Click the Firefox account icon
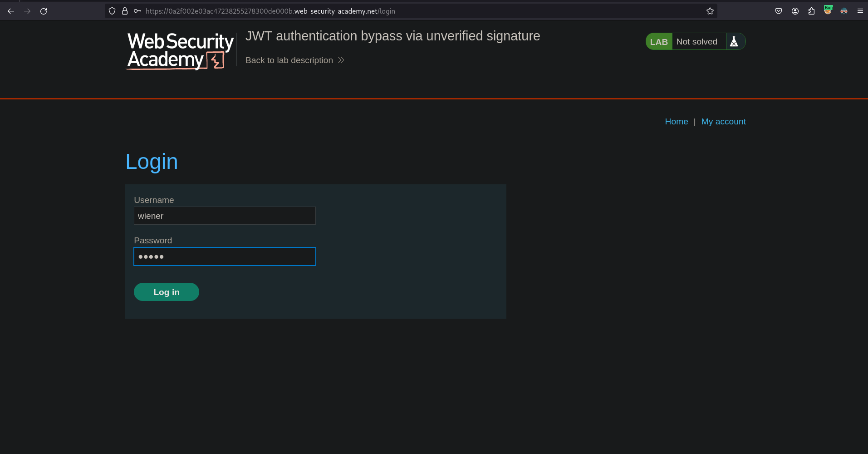 794,11
